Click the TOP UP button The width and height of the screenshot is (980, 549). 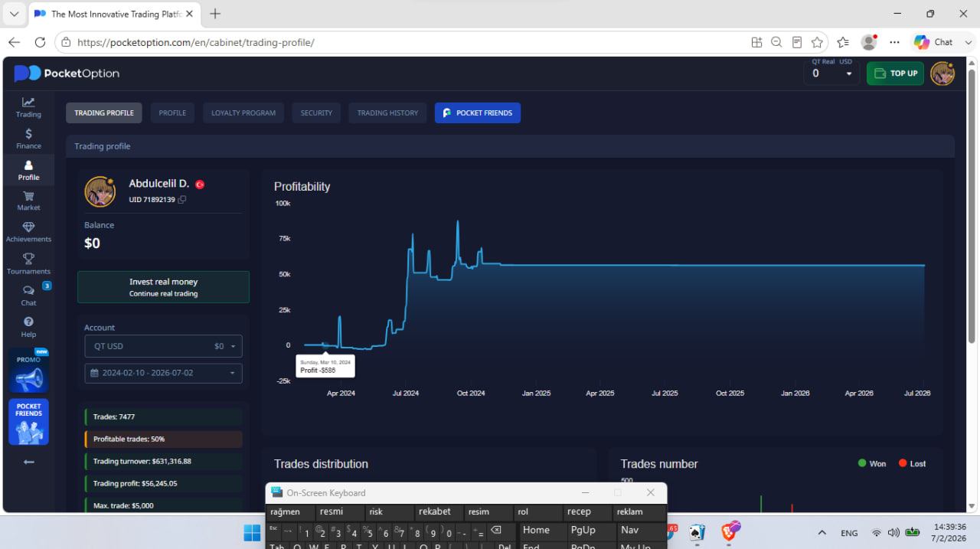click(x=895, y=74)
